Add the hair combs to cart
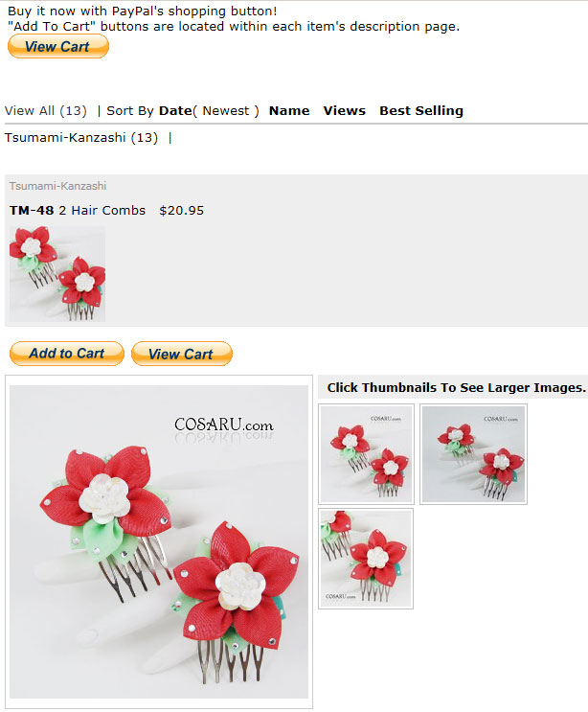This screenshot has width=588, height=712. click(67, 354)
